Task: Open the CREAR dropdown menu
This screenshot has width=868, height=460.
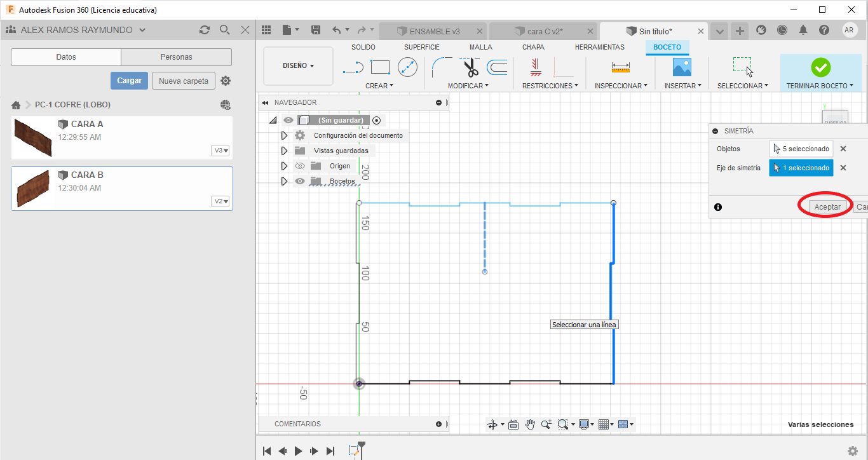Action: [x=379, y=86]
